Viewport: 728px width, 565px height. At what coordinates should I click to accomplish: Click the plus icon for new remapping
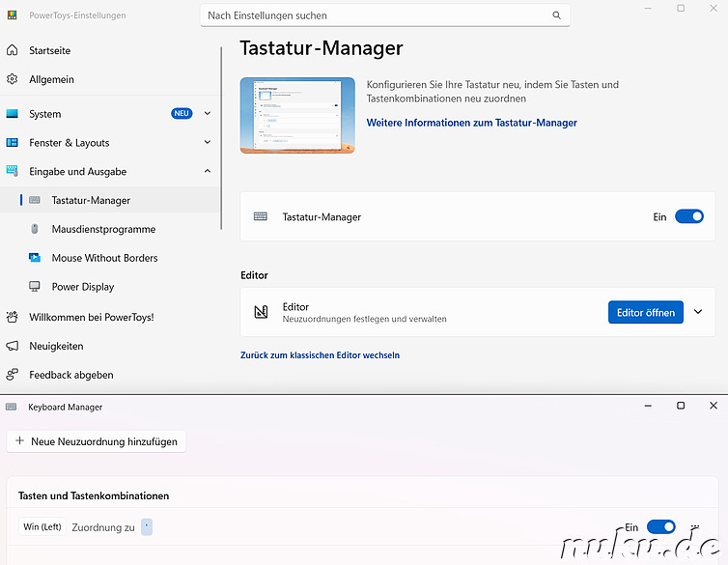[x=19, y=440]
